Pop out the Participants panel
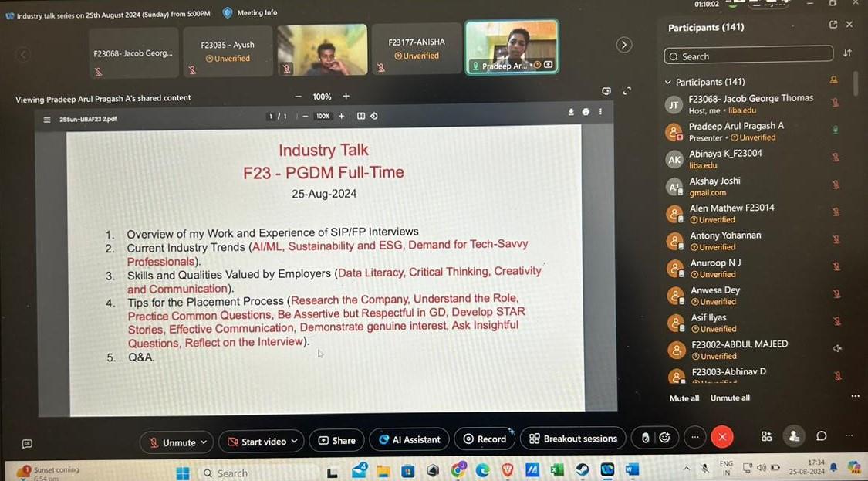 pos(833,25)
